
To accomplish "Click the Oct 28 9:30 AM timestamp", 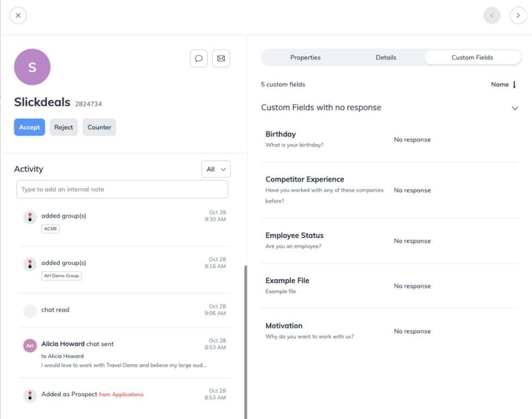I will (x=215, y=216).
